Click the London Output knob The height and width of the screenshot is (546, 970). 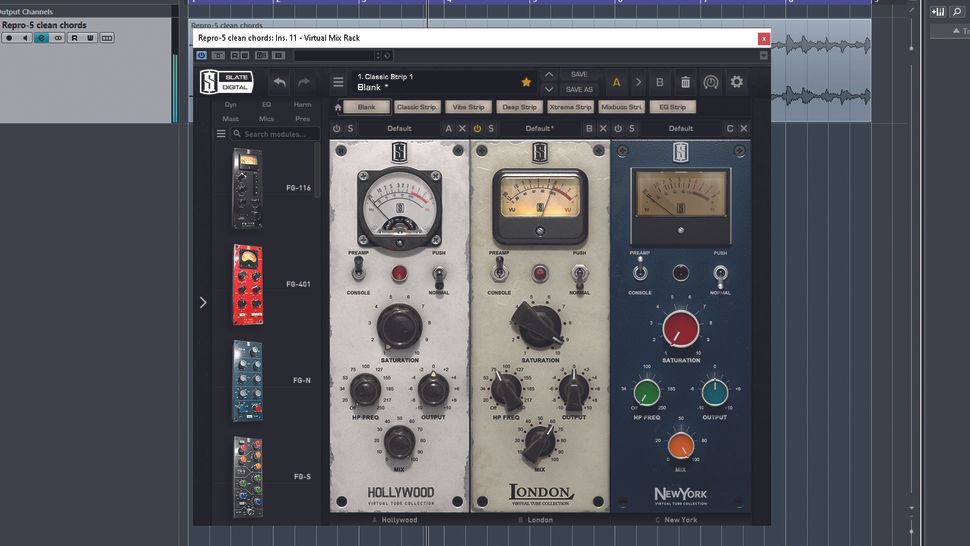click(x=573, y=391)
